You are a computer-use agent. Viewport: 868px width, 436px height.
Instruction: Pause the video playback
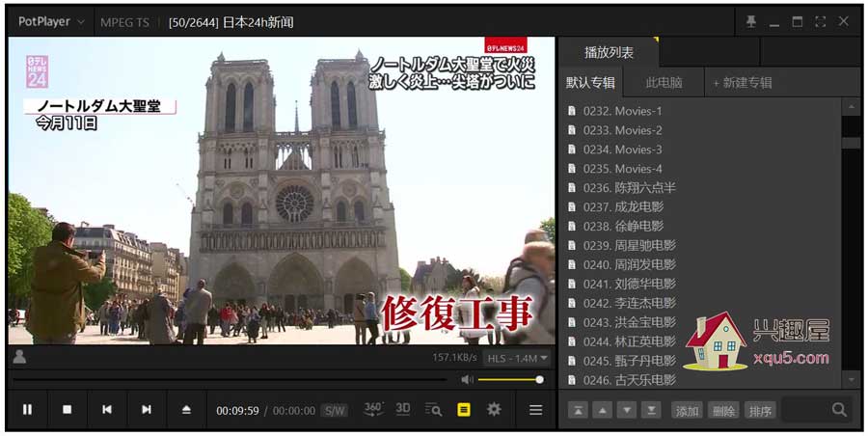27,409
